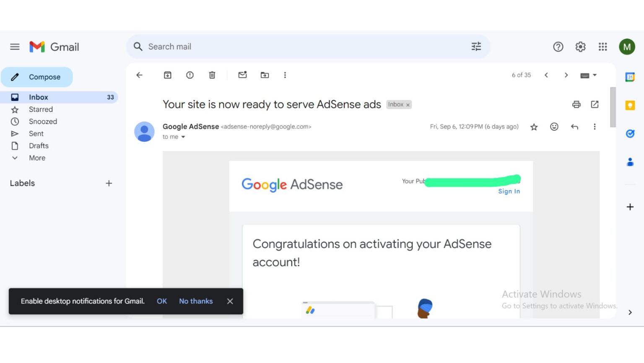Remove the Inbox label from email
This screenshot has height=363, width=644.
point(408,105)
